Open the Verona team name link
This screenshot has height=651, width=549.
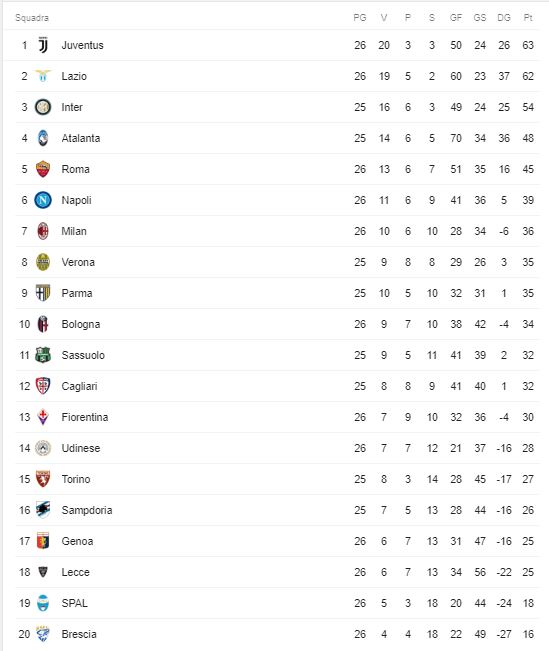point(78,262)
